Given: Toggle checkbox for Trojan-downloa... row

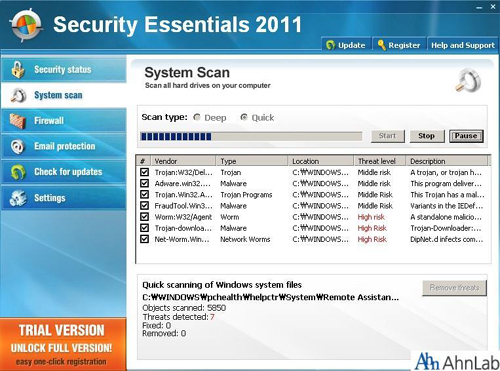Looking at the screenshot, I should (144, 228).
